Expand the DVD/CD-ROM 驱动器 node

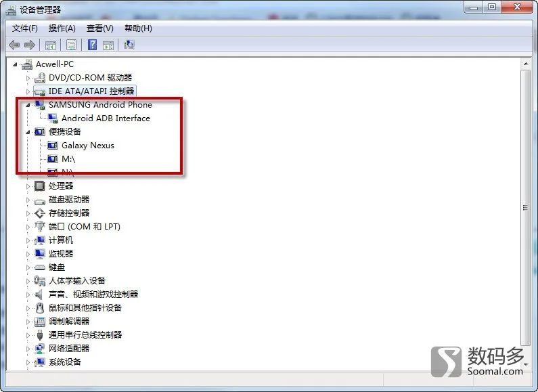[28, 78]
